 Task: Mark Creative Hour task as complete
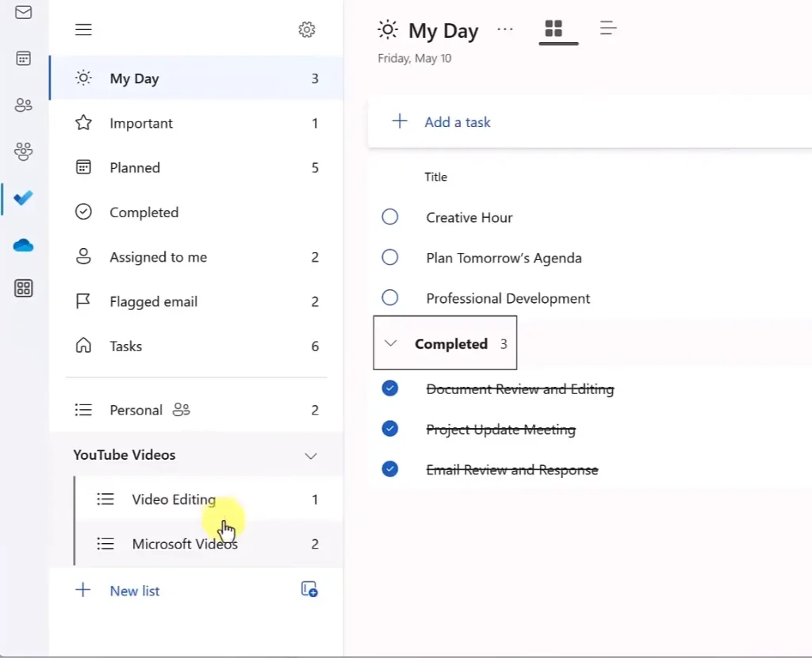coord(390,217)
